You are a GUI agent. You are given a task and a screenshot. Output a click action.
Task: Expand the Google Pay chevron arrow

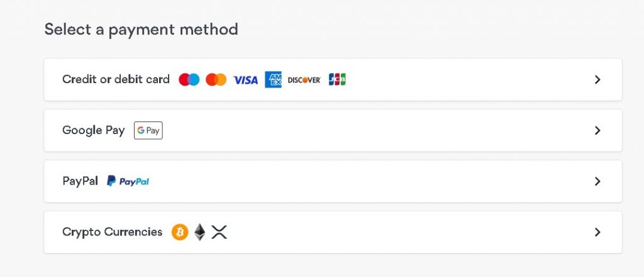tap(597, 131)
